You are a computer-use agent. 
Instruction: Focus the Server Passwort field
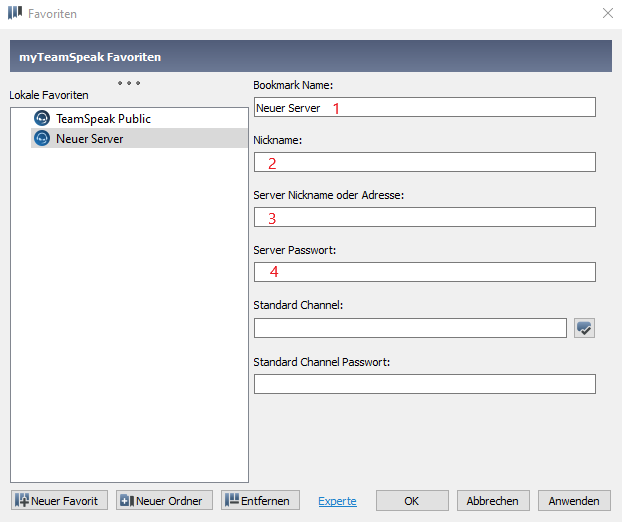425,272
